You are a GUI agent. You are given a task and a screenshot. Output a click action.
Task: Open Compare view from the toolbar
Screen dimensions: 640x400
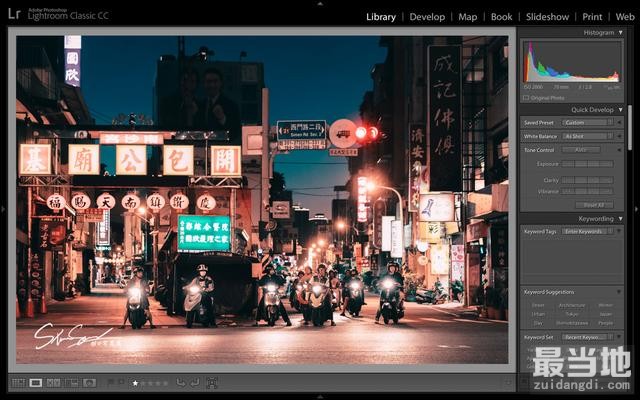point(54,383)
